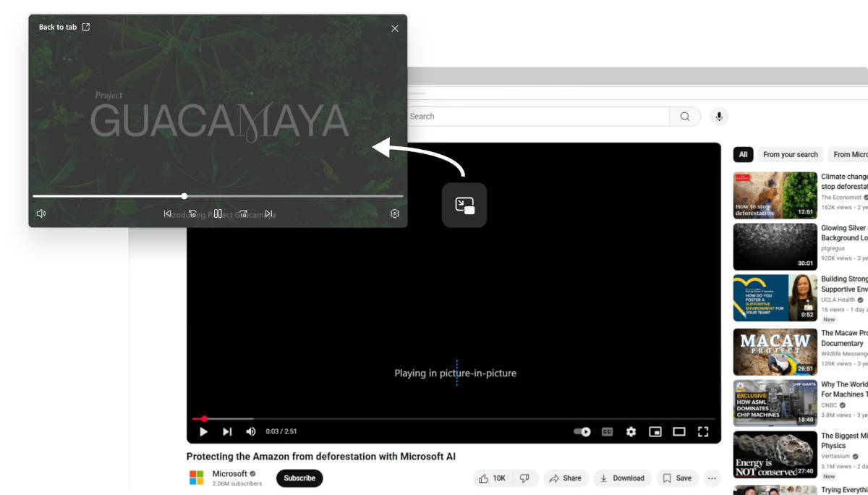The height and width of the screenshot is (495, 868).
Task: Open YouTube player settings gear
Action: pos(631,431)
